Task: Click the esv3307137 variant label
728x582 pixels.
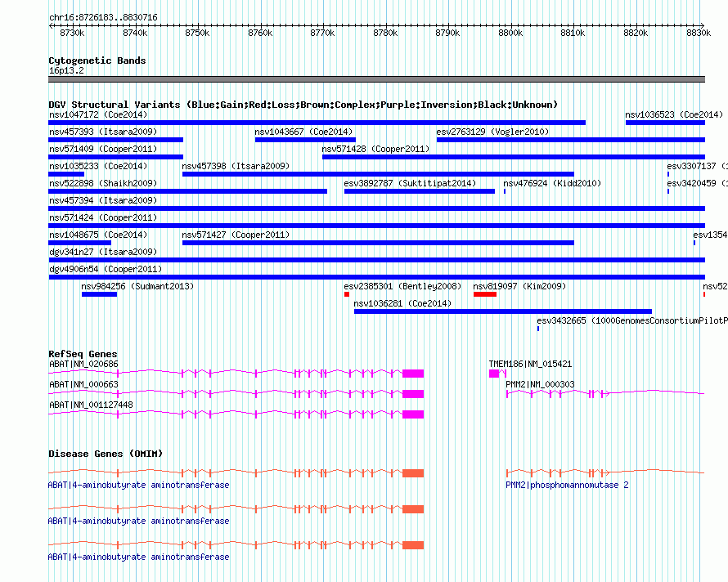Action: 697,166
